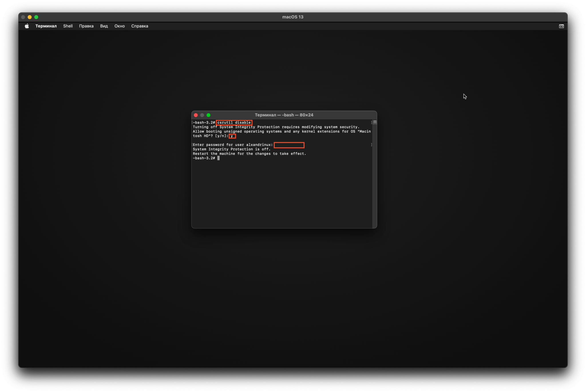The width and height of the screenshot is (586, 392).
Task: Click the Terminal application icon in menu bar
Action: click(45, 26)
